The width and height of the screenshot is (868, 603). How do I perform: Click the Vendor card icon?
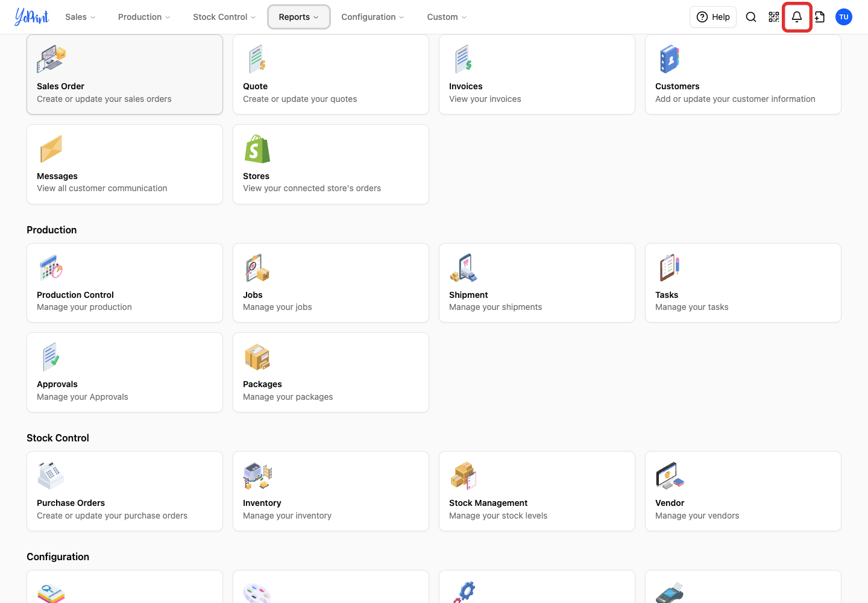pos(670,476)
